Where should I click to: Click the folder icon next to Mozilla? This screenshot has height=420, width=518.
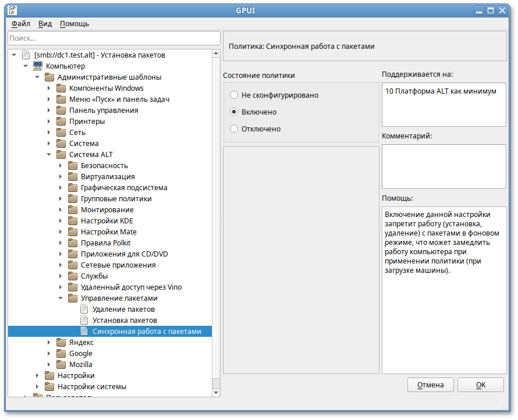tap(61, 364)
